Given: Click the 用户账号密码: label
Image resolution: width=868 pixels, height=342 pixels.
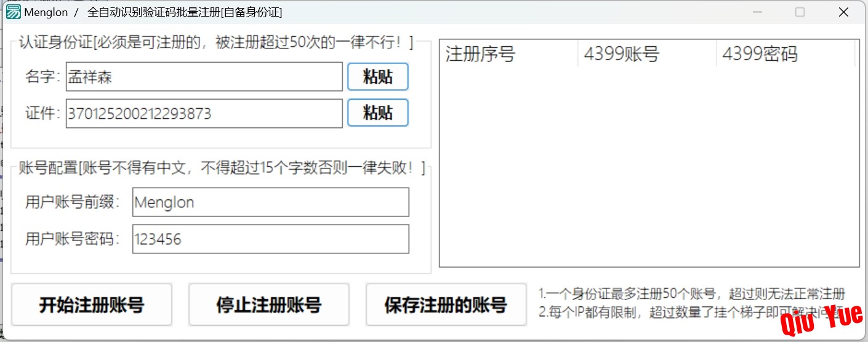Looking at the screenshot, I should [73, 239].
